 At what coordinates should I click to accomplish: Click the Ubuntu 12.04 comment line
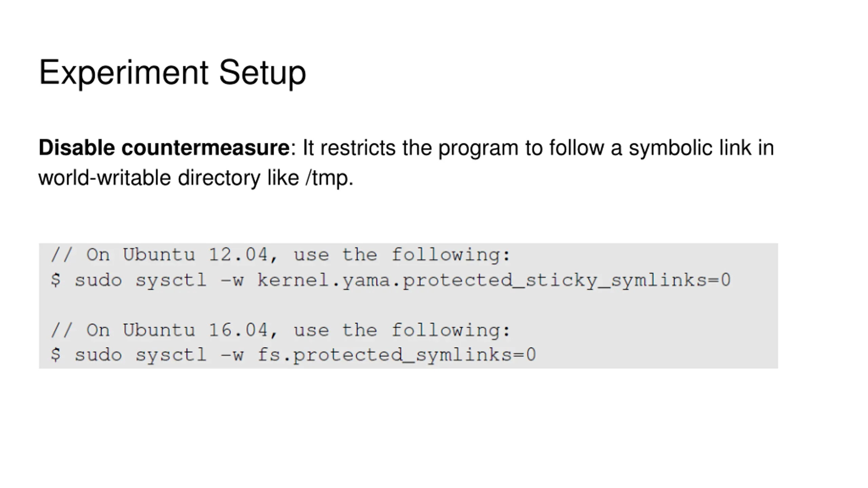280,255
